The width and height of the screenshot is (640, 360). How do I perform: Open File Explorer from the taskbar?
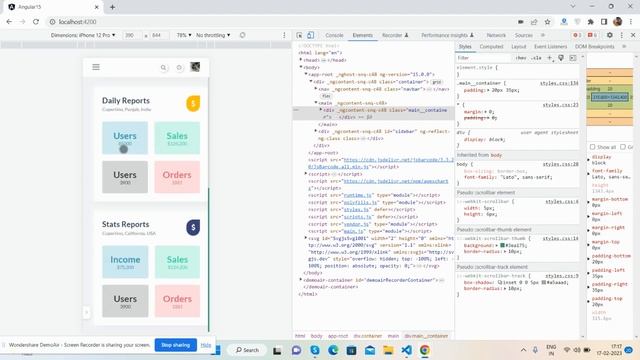[388, 350]
